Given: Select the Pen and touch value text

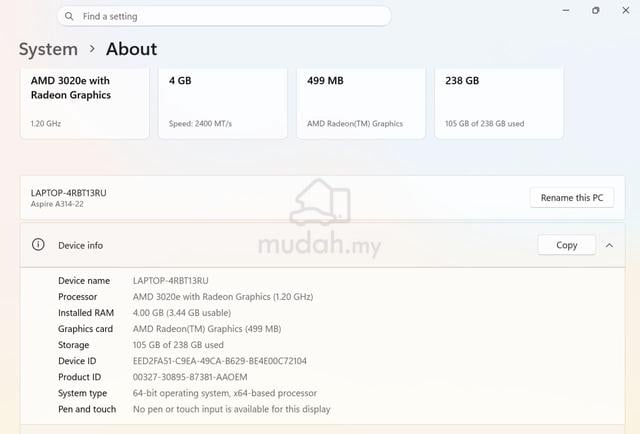Looking at the screenshot, I should coord(231,409).
